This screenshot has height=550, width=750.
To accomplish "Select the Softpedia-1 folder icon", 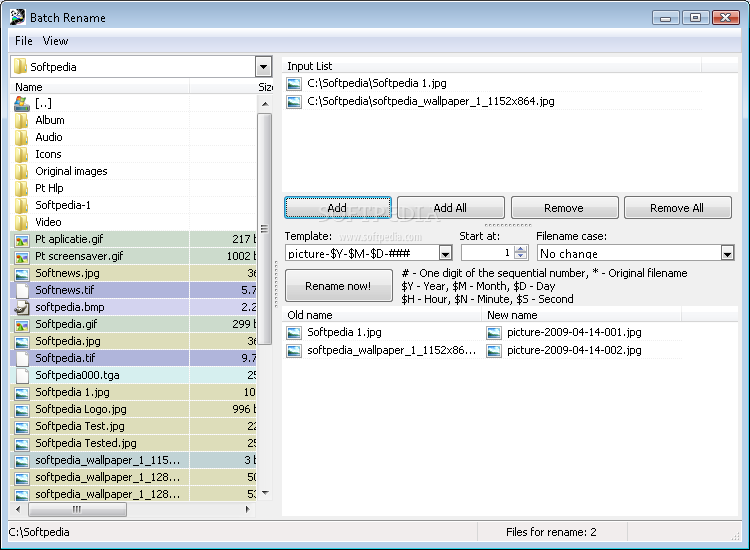I will tap(21, 205).
